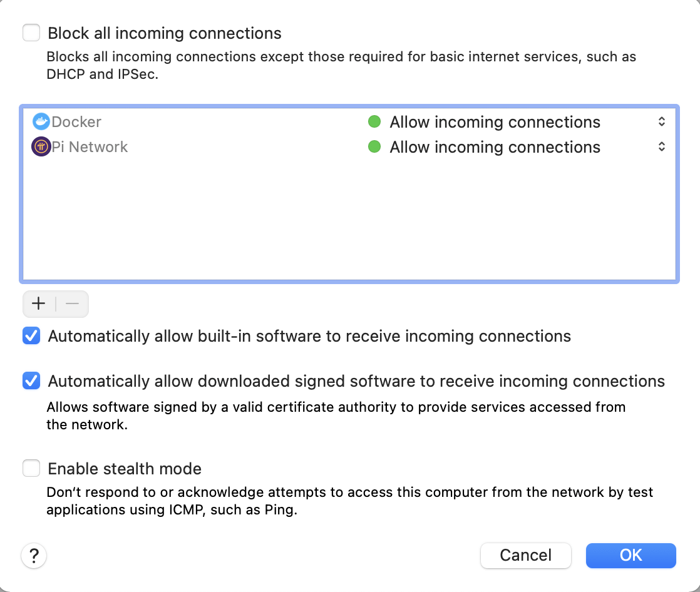Click the green status dot for Docker
Image resolution: width=700 pixels, height=592 pixels.
pyautogui.click(x=374, y=121)
